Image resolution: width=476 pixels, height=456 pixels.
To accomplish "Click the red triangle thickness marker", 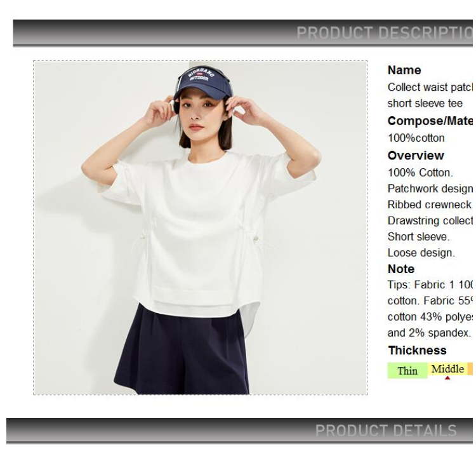I will pyautogui.click(x=447, y=378).
